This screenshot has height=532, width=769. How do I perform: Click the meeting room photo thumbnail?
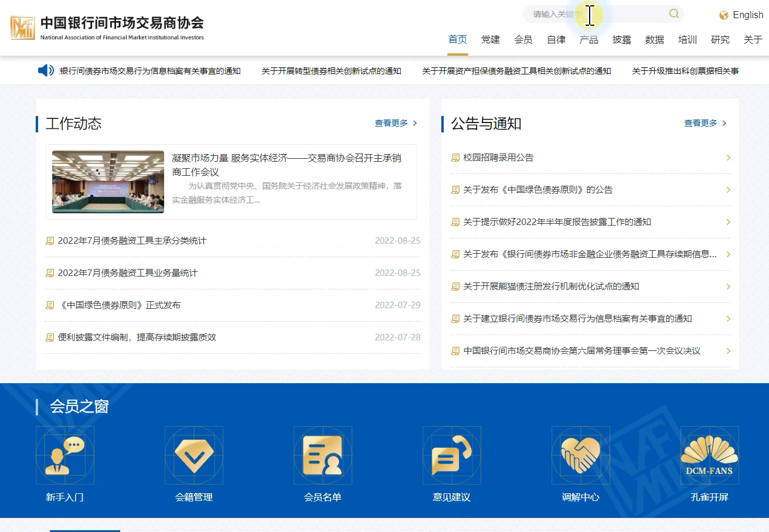coord(108,182)
